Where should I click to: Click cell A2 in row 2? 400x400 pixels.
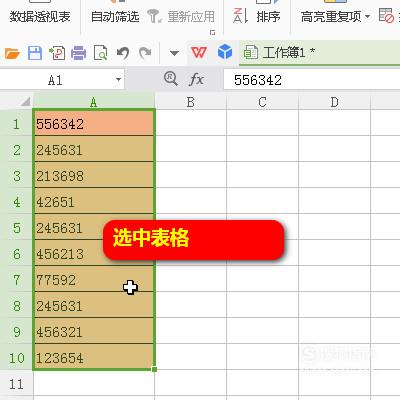pos(94,150)
